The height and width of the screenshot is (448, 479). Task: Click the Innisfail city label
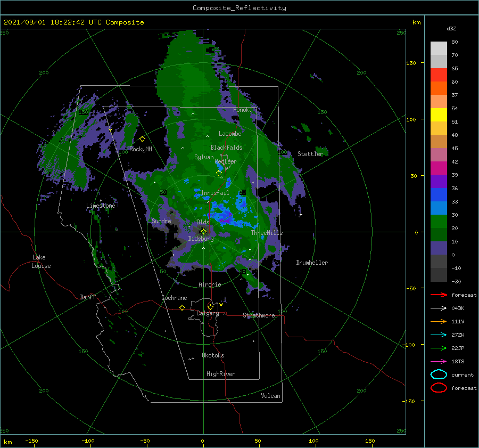click(x=215, y=193)
